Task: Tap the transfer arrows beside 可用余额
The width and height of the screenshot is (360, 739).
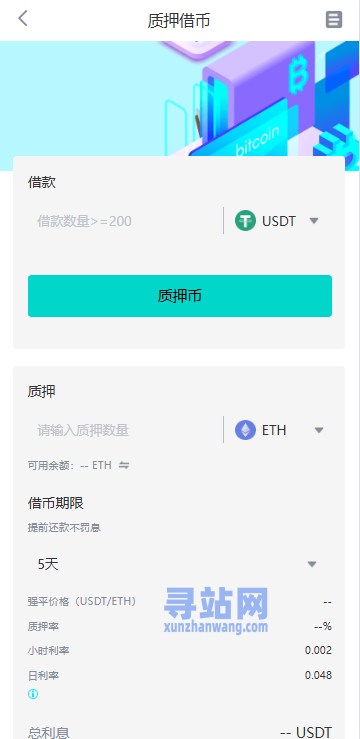Action: pyautogui.click(x=124, y=465)
